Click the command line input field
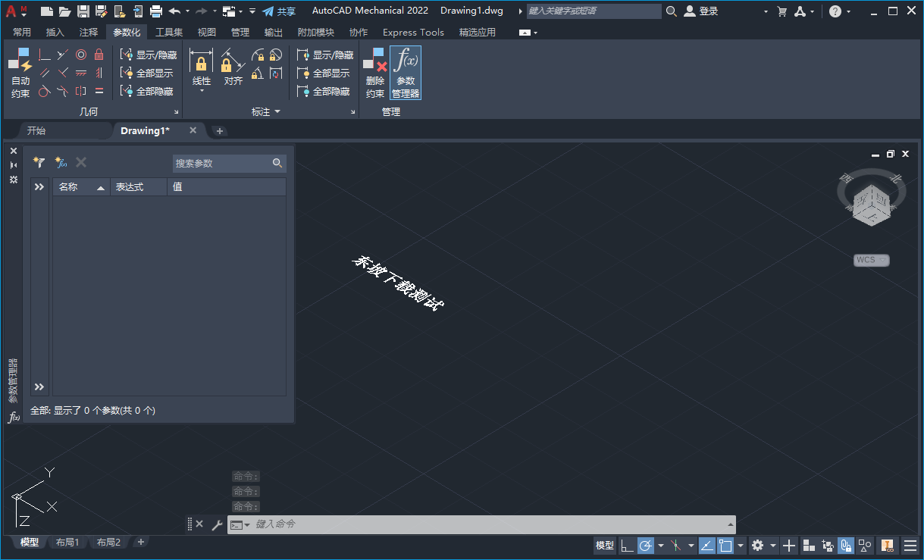The height and width of the screenshot is (560, 924). 489,524
